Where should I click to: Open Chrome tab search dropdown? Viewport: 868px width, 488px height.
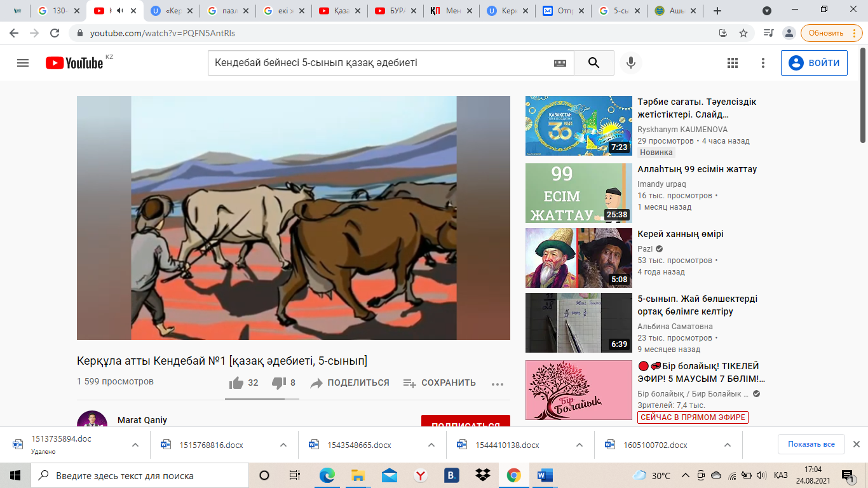pyautogui.click(x=767, y=11)
